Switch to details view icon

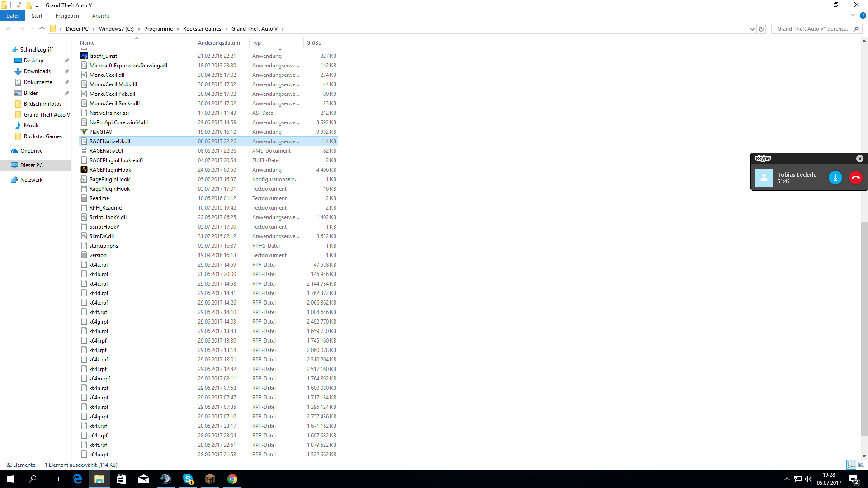click(x=851, y=465)
